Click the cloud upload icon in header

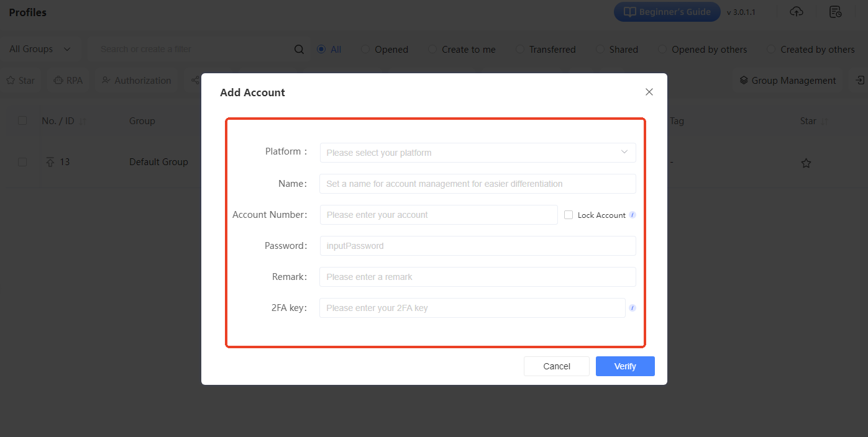[796, 12]
